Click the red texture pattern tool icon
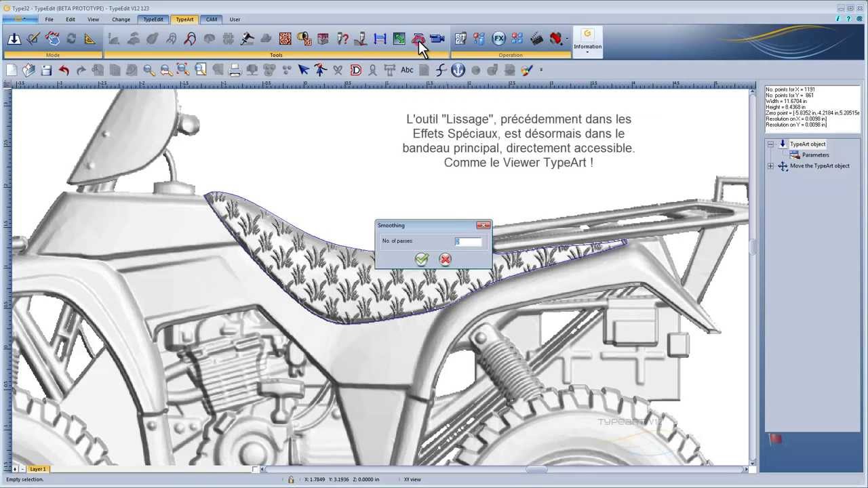868x488 pixels. pyautogui.click(x=285, y=39)
